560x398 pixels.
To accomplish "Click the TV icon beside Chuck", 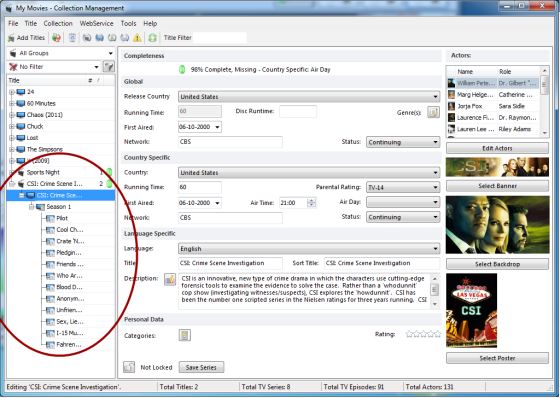I will (x=21, y=126).
